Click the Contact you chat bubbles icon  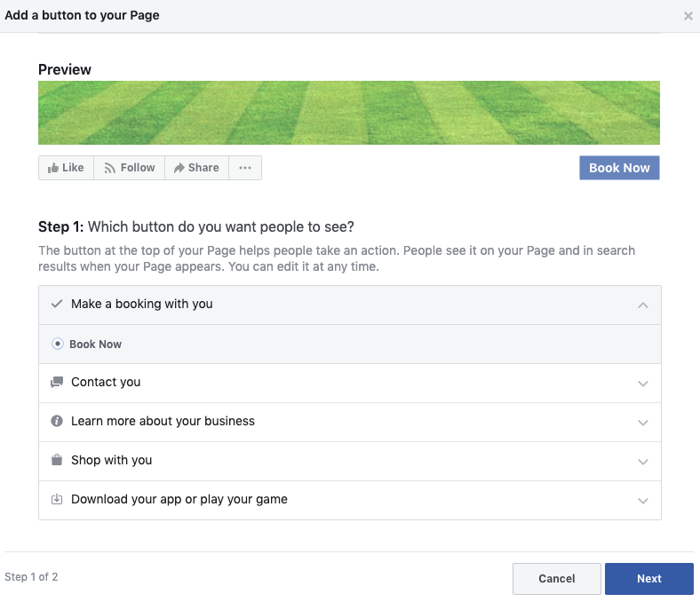[57, 382]
